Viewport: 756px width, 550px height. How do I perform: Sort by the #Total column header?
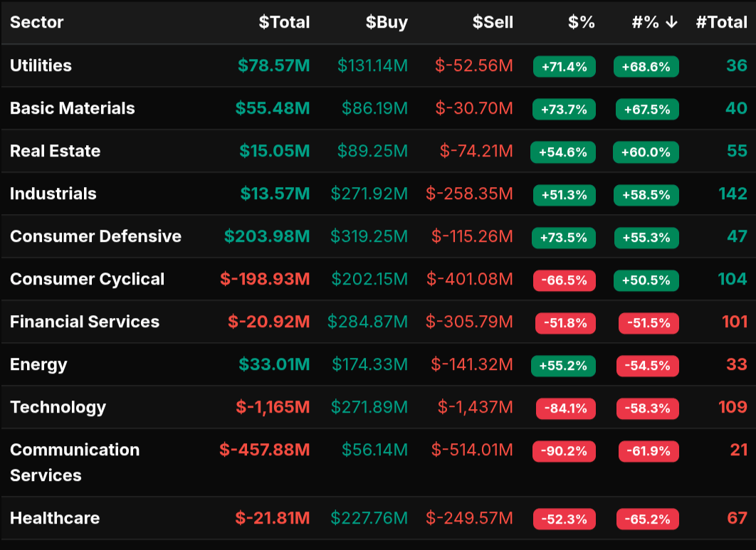pos(721,23)
